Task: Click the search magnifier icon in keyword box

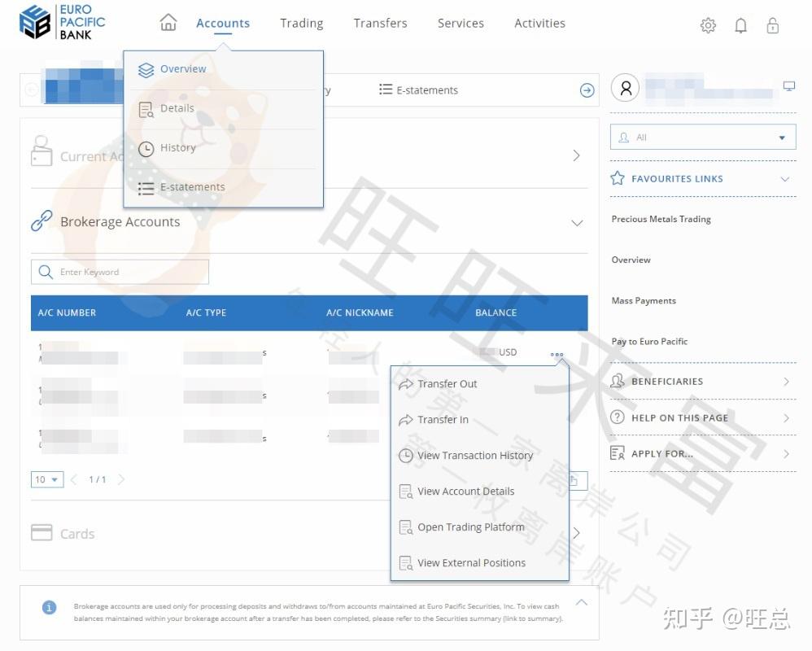Action: (46, 272)
